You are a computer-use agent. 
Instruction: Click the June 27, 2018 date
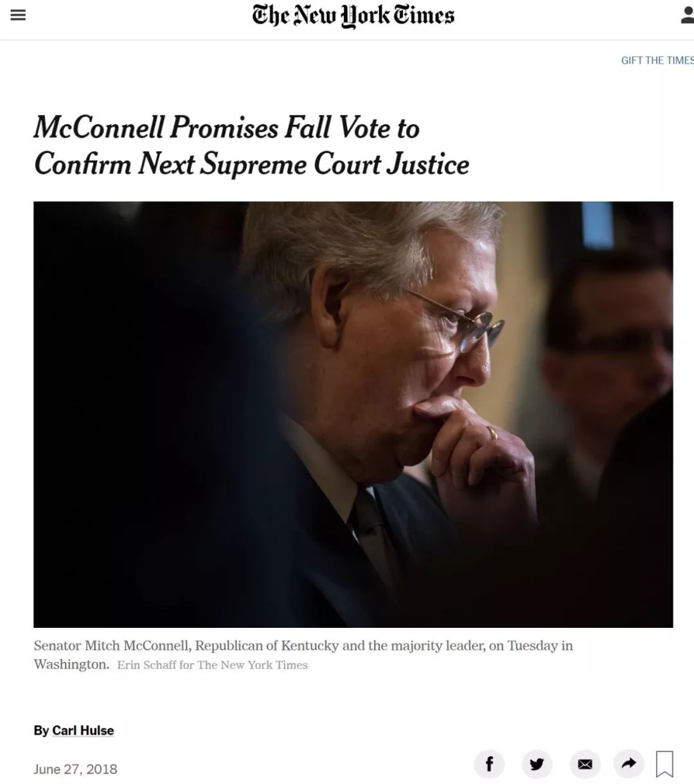(75, 769)
